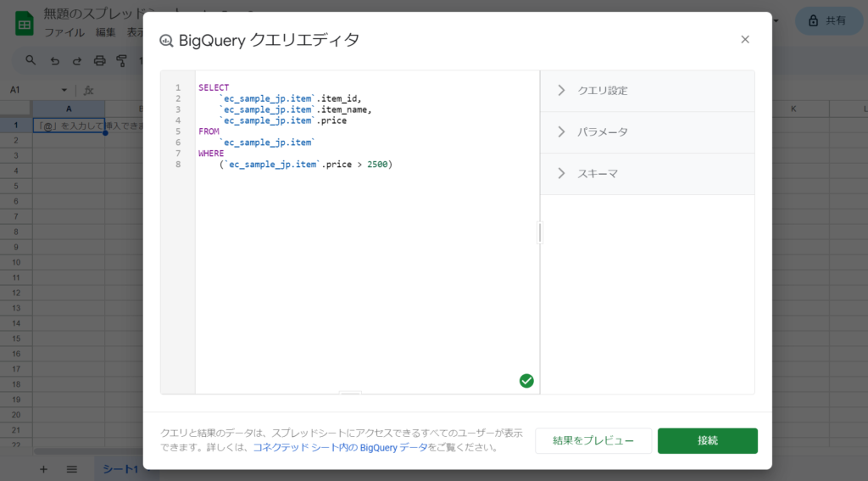The width and height of the screenshot is (868, 481).
Task: Click the paint format roller icon
Action: (x=121, y=61)
